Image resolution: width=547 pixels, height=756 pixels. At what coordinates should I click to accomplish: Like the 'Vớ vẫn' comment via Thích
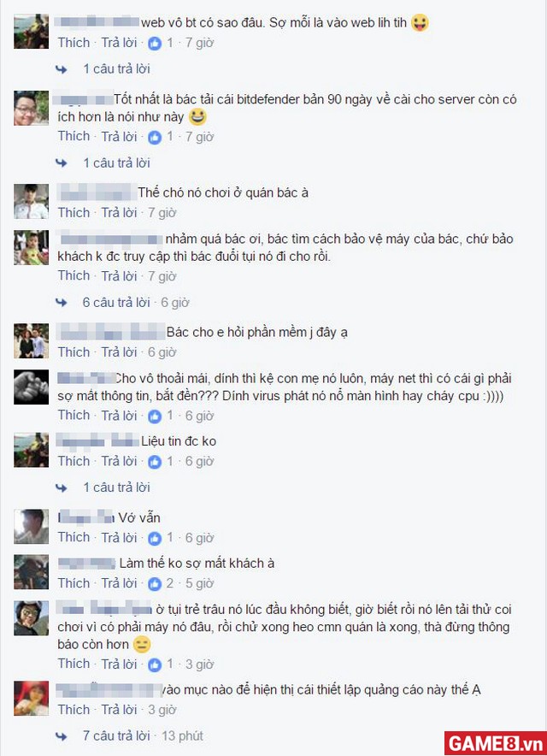pos(74,537)
